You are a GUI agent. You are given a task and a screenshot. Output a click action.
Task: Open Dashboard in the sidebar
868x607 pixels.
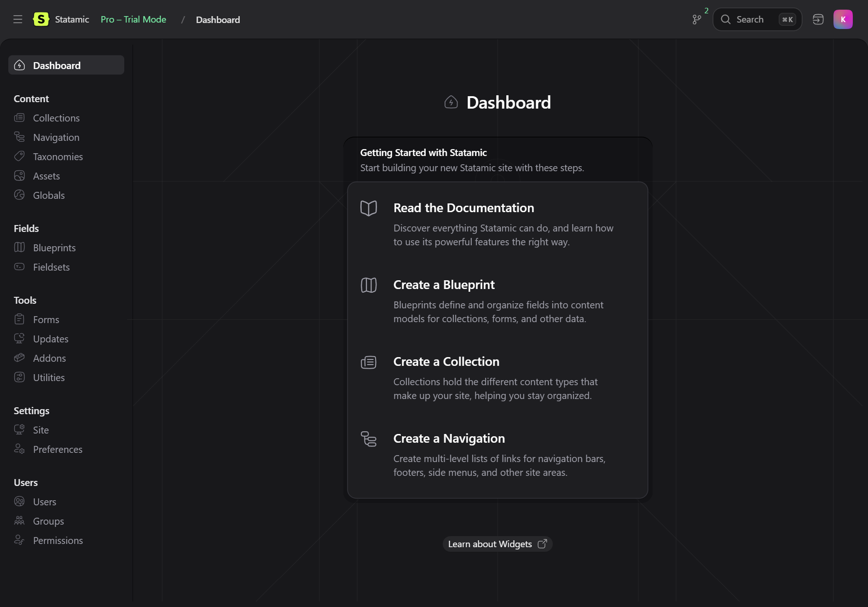(x=66, y=65)
